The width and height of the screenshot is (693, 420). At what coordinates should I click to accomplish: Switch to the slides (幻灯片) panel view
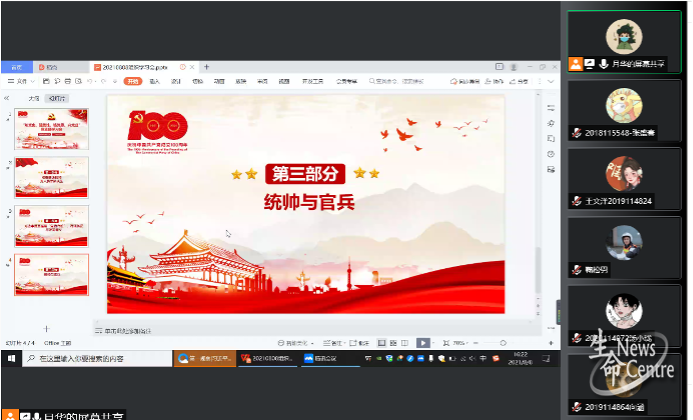click(x=58, y=98)
